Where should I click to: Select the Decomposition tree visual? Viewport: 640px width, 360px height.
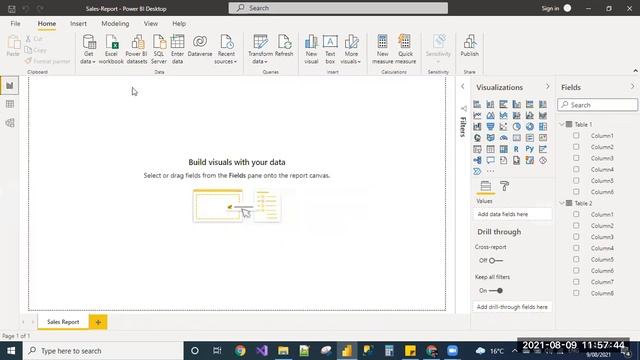coord(477,160)
